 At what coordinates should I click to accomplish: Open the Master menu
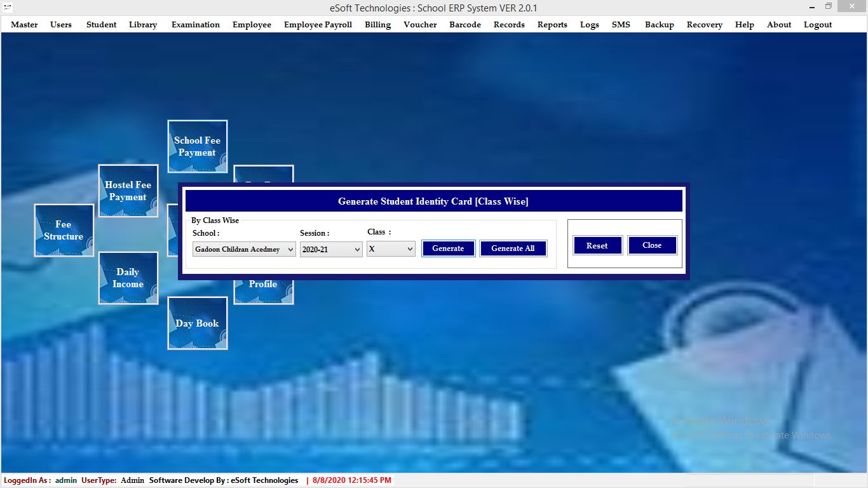(x=24, y=25)
